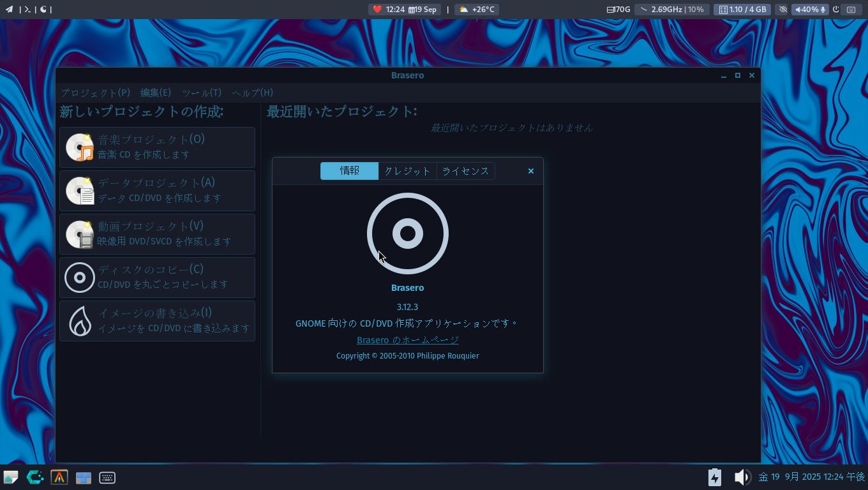
Task: Start a 動画プロジェクト(V) video disc
Action: coord(157,234)
